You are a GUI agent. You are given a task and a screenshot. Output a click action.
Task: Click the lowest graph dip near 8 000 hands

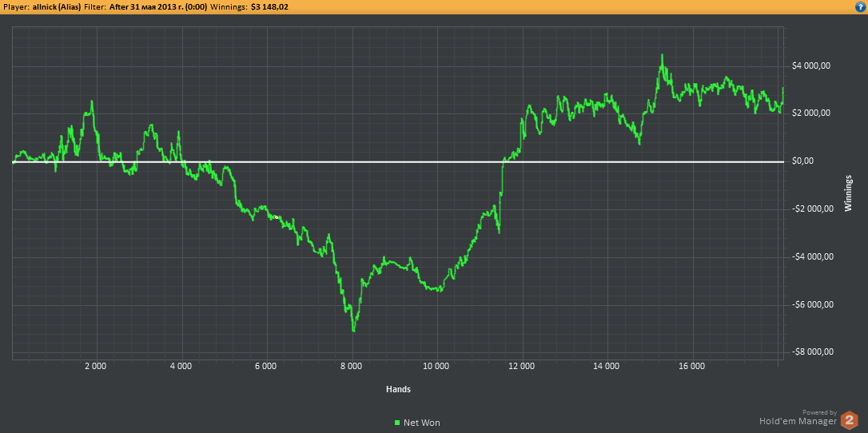353,330
